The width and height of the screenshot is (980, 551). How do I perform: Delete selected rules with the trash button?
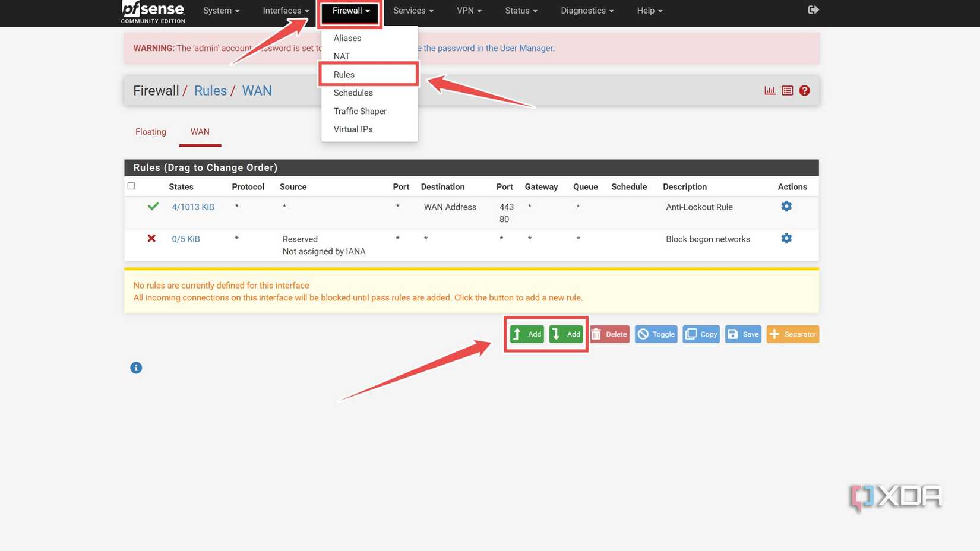609,334
